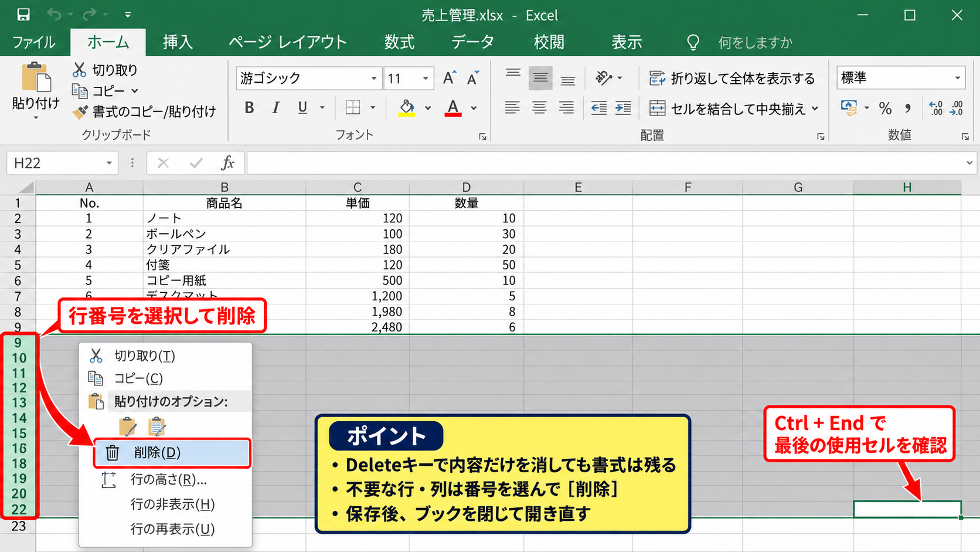This screenshot has height=552, width=980.
Task: Toggle 折り返して全体を表示する wrap text
Action: 731,78
